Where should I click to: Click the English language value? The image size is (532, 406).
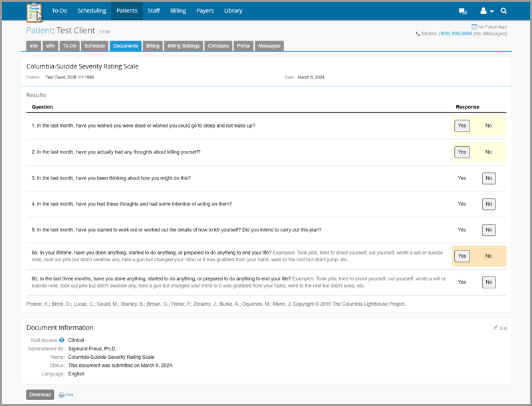pyautogui.click(x=76, y=374)
